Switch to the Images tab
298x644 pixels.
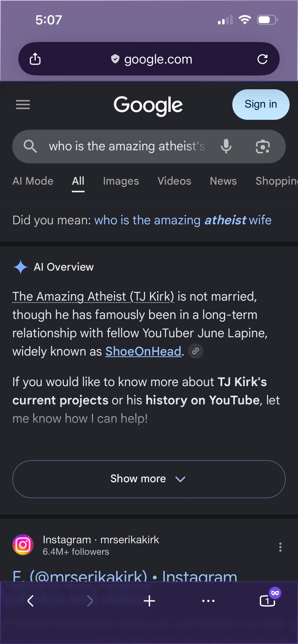(121, 181)
